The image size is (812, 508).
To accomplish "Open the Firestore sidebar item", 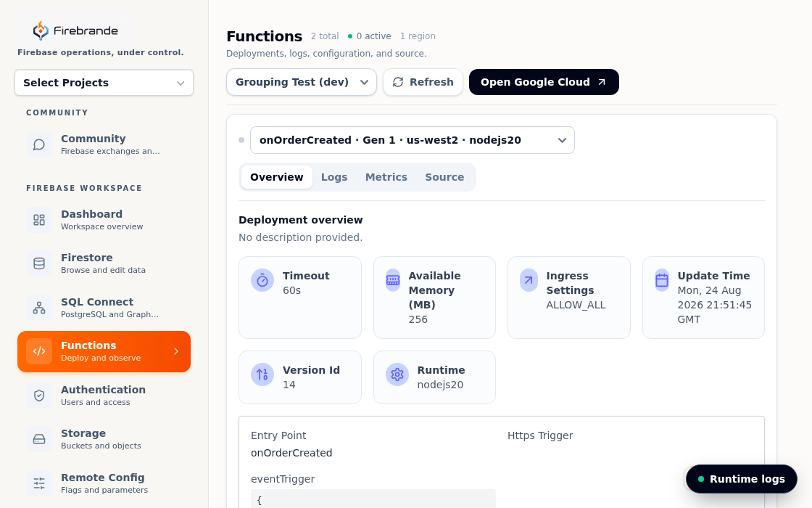I will pyautogui.click(x=104, y=263).
